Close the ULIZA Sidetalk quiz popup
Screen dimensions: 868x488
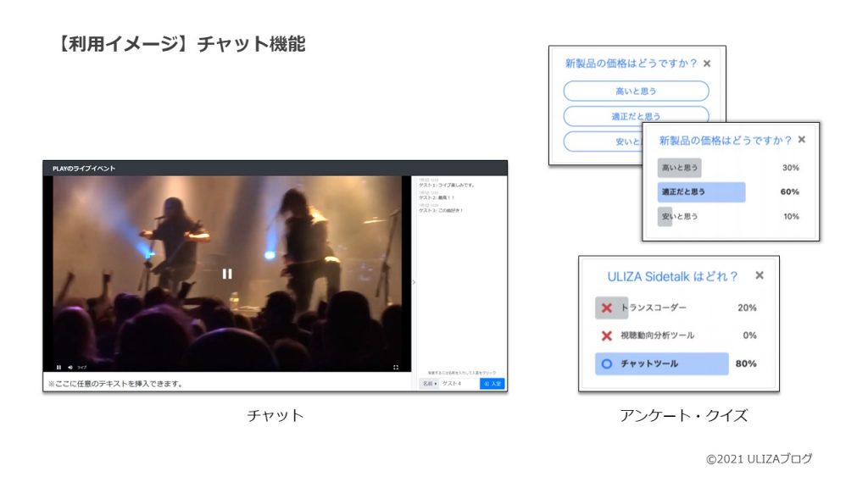[x=759, y=275]
